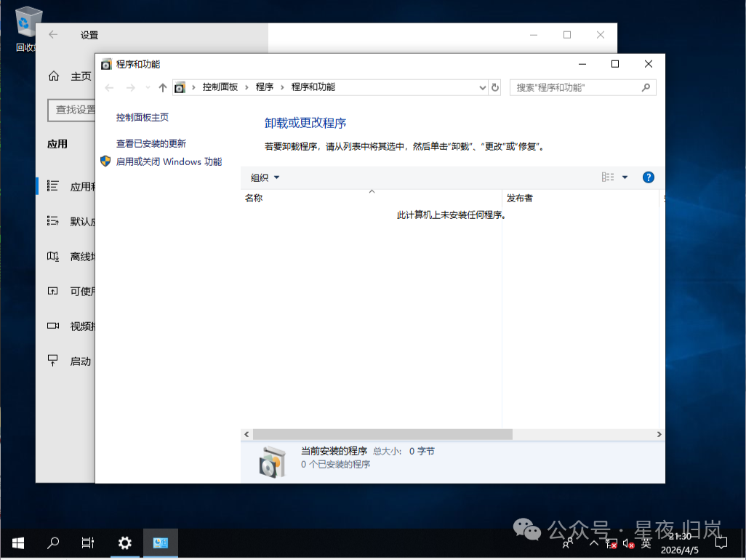Open 查看已安装的更新
This screenshot has height=560, width=746.
tap(153, 144)
